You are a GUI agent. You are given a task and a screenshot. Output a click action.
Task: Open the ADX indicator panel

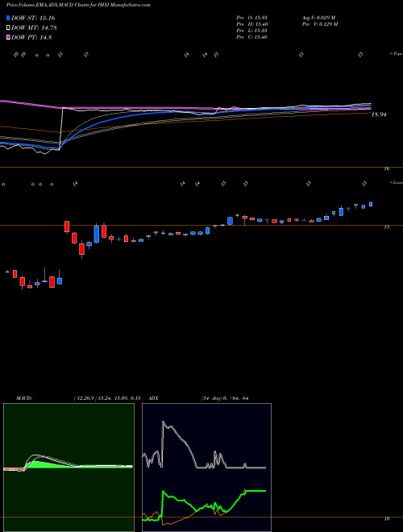click(206, 468)
